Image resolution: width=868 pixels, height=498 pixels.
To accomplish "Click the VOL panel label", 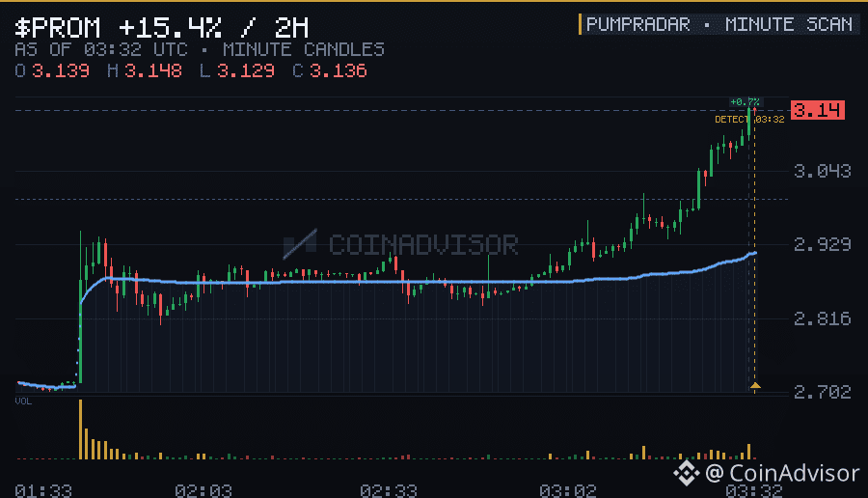I will click(x=23, y=401).
